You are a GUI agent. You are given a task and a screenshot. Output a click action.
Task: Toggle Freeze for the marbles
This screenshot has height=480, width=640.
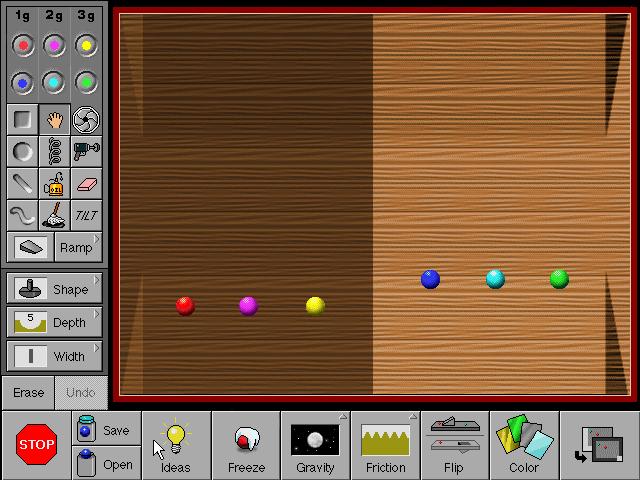coord(246,445)
